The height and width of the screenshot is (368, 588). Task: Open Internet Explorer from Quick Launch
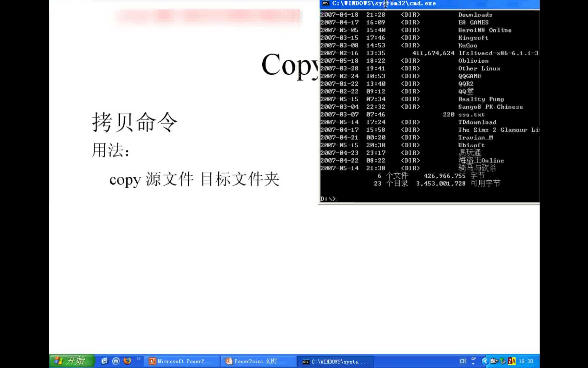click(x=105, y=361)
